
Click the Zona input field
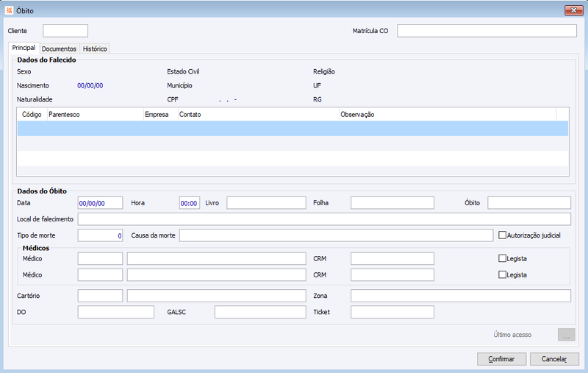461,296
